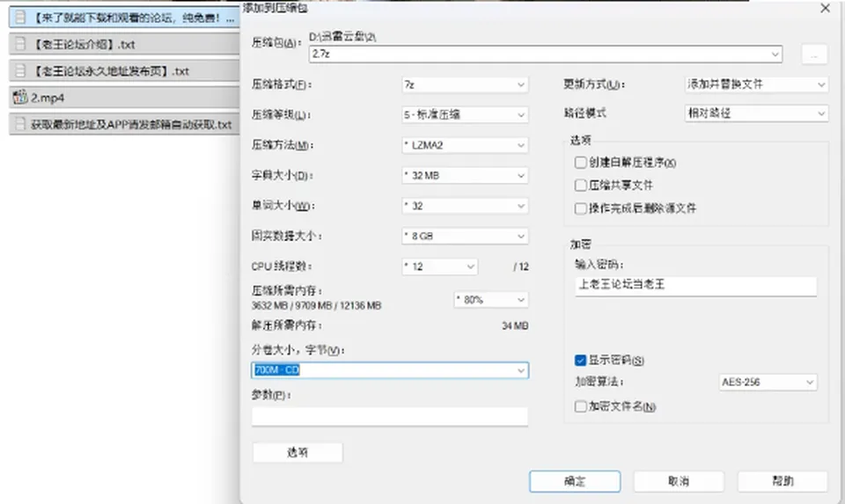Enable 加密文件名 checkbox

point(580,406)
